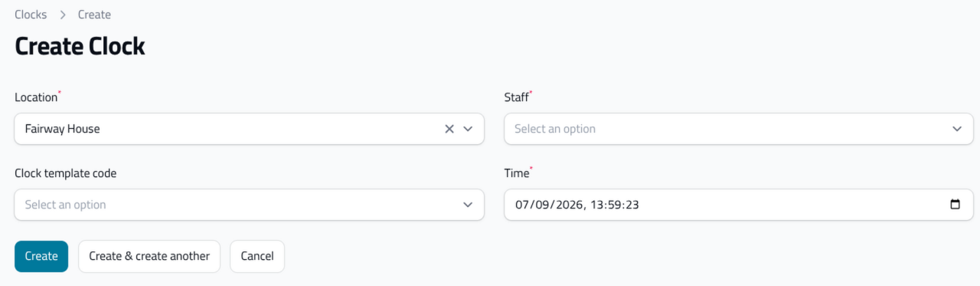This screenshot has width=980, height=286.
Task: Cancel the clock creation form
Action: (257, 256)
